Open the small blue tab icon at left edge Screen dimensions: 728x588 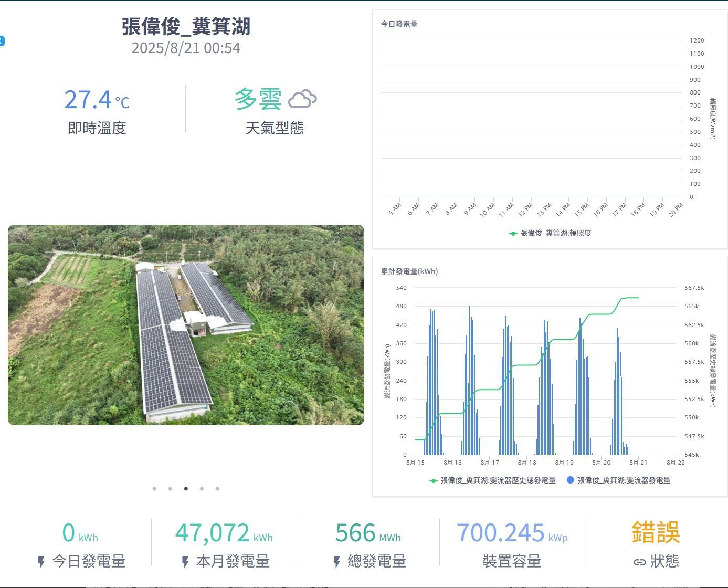pyautogui.click(x=2, y=41)
